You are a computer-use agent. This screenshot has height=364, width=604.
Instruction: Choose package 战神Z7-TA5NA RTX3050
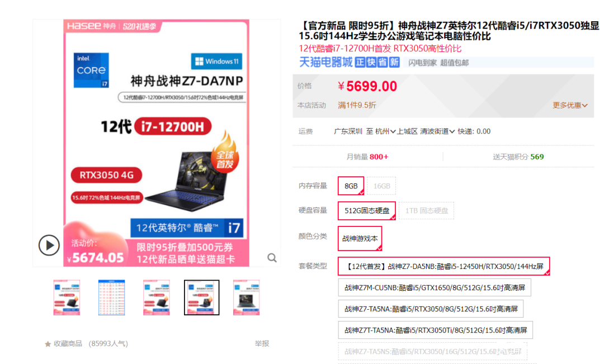click(431, 309)
